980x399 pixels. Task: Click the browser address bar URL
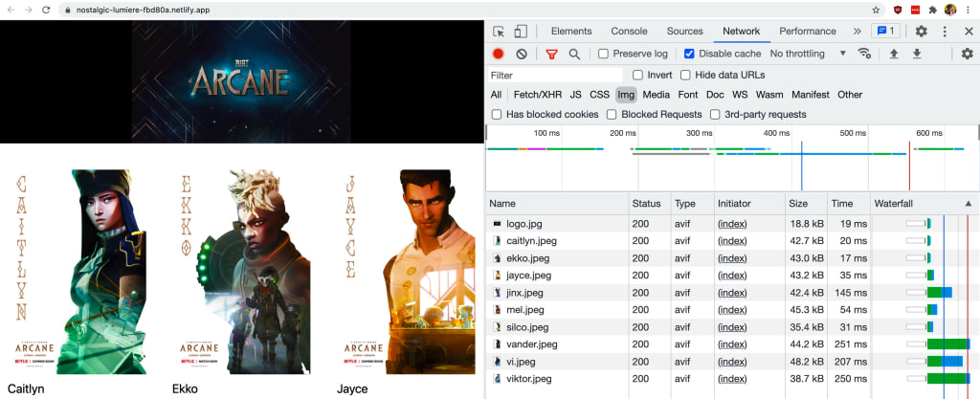point(144,10)
